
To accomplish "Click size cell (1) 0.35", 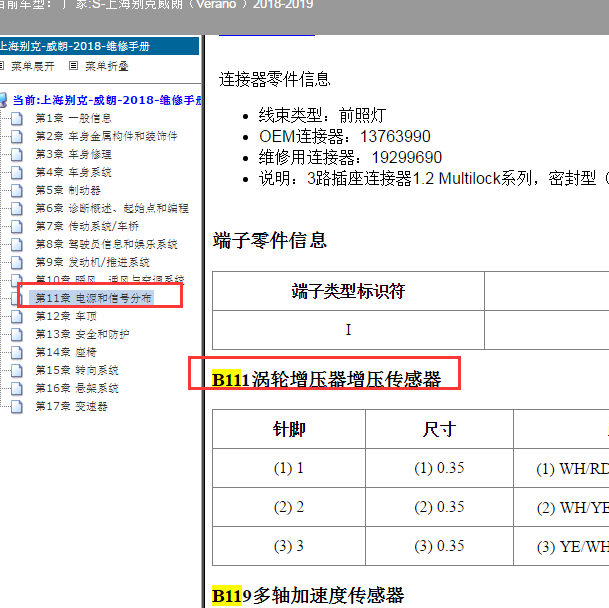I will [439, 468].
